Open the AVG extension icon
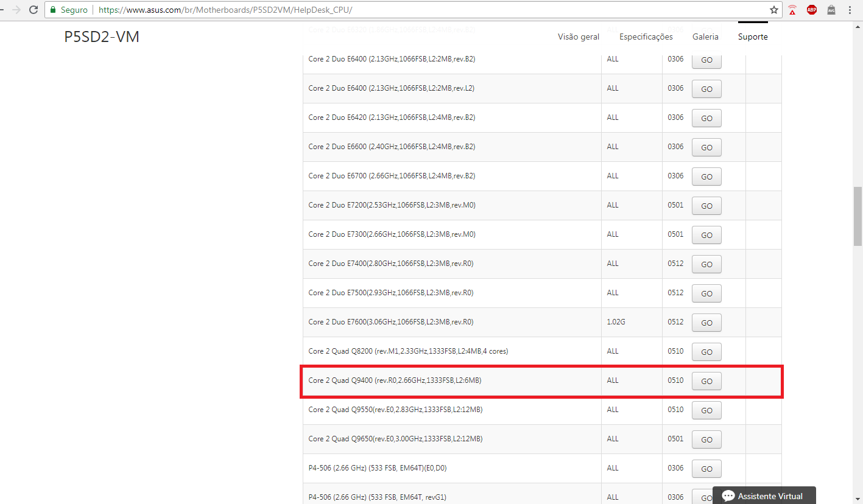The image size is (863, 504). click(x=831, y=10)
